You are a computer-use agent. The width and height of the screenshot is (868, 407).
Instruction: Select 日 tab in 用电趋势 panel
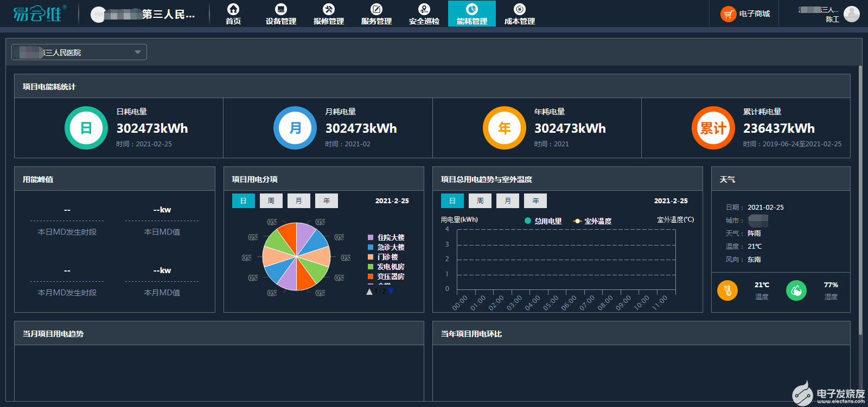[x=452, y=201]
